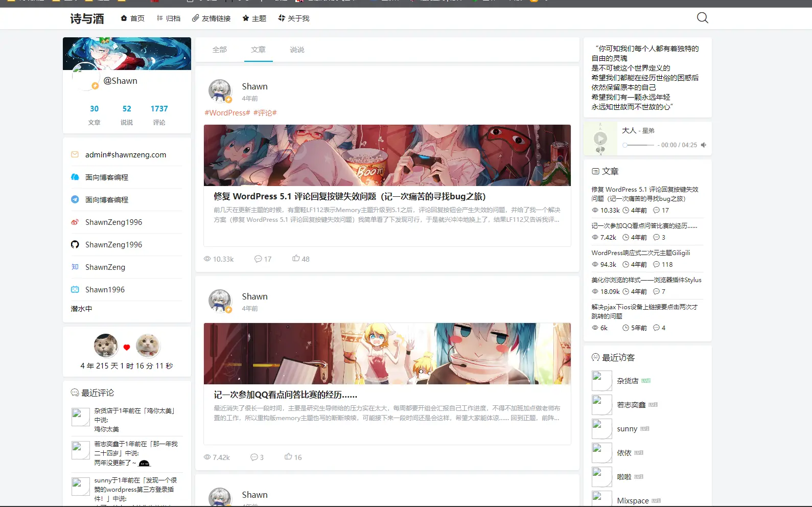Open recent visitor Mixspace
Screen dimensions: 812x507
[x=633, y=501]
